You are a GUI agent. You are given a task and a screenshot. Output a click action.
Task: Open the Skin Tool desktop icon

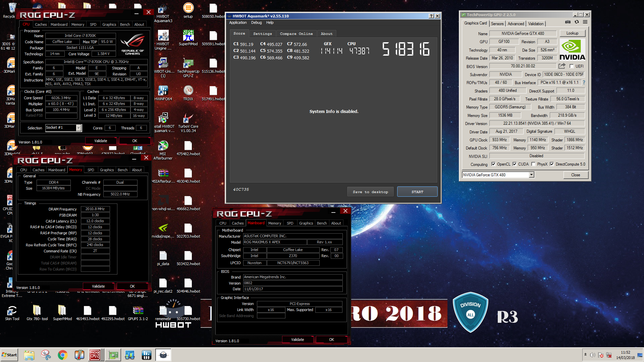point(12,313)
